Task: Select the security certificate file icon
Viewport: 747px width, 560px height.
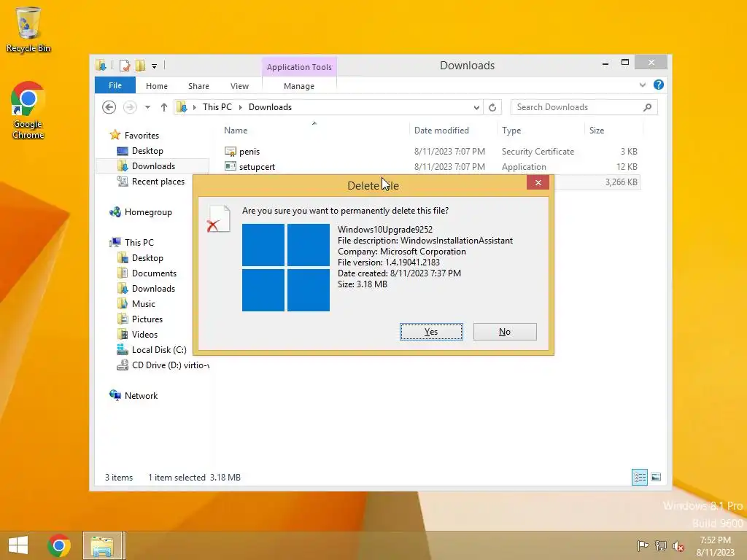Action: tap(231, 152)
